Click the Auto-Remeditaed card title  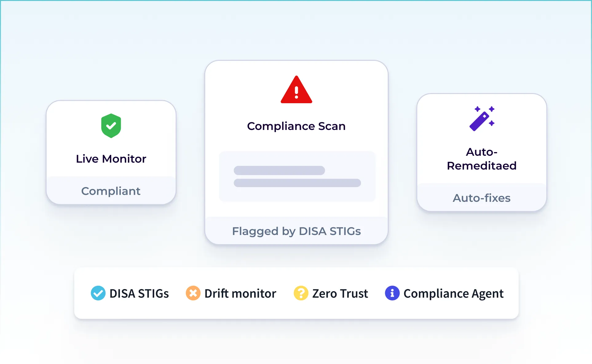pyautogui.click(x=482, y=159)
